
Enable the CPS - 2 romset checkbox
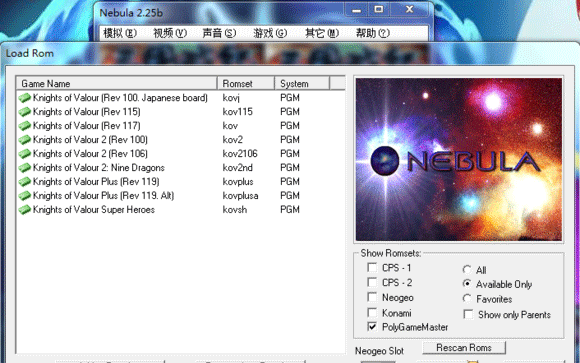click(372, 282)
